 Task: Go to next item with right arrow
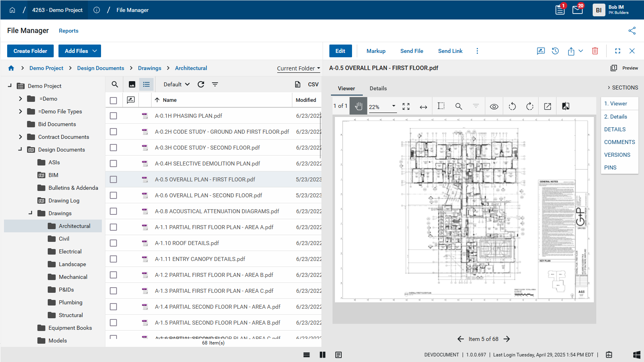507,339
